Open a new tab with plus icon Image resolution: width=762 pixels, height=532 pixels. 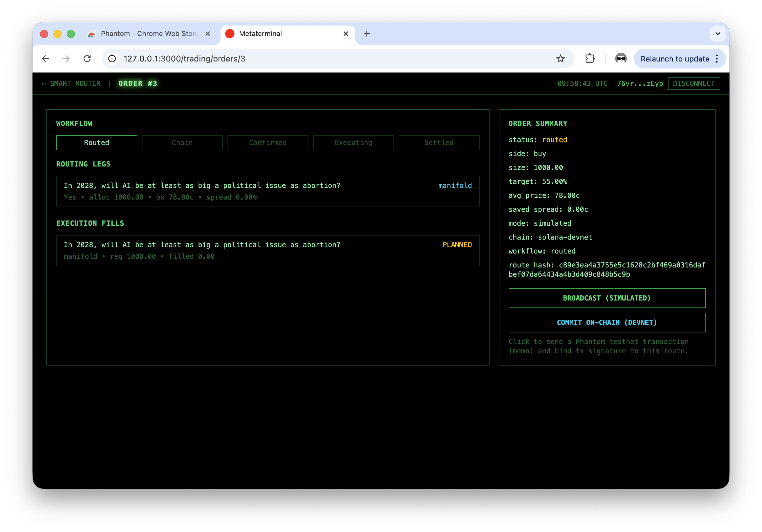click(366, 34)
